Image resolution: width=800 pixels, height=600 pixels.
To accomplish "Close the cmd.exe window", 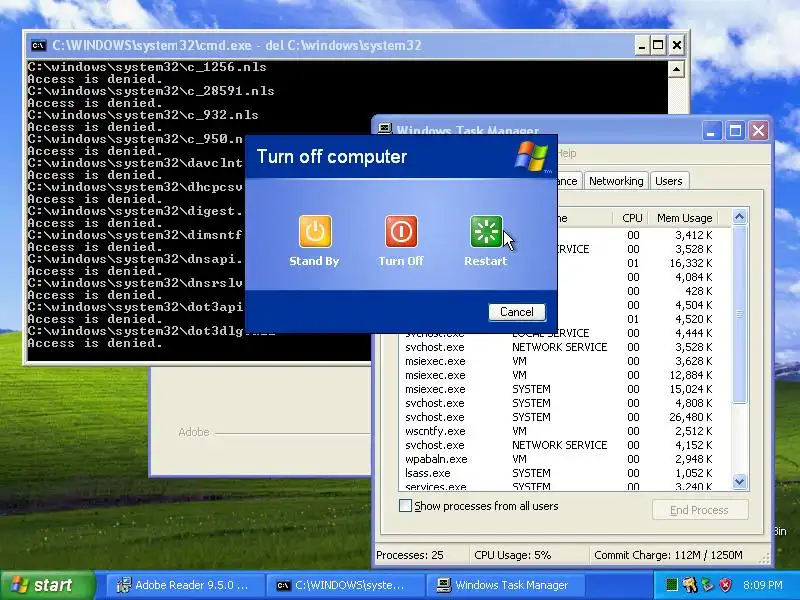I will (677, 45).
